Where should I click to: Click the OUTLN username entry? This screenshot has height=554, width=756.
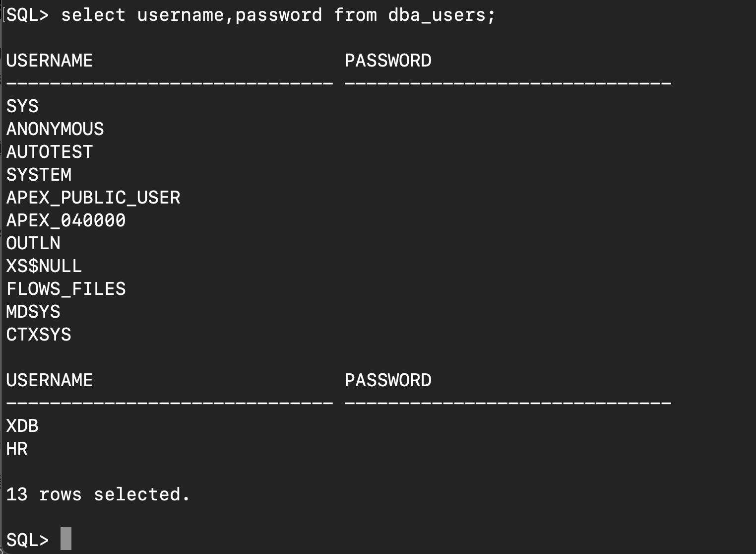33,243
